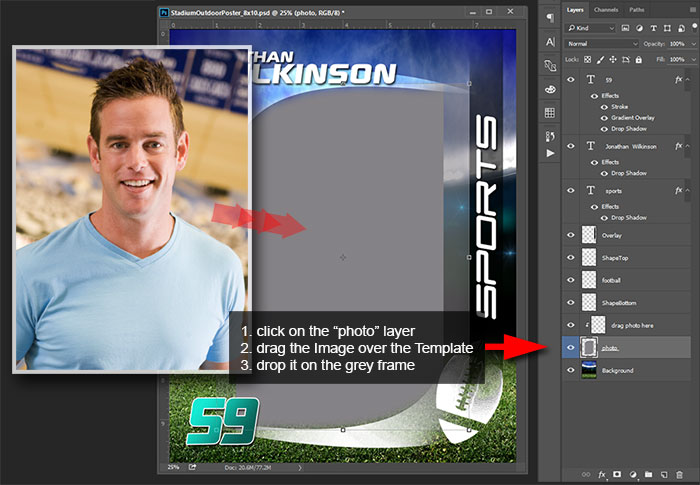
Task: Open the Kind filter dropdown
Action: pos(591,28)
